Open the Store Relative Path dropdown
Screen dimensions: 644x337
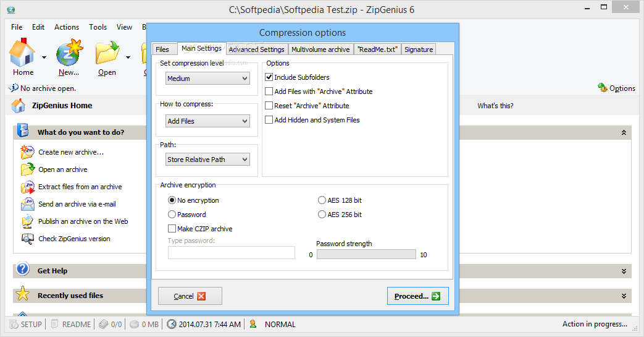pos(207,160)
